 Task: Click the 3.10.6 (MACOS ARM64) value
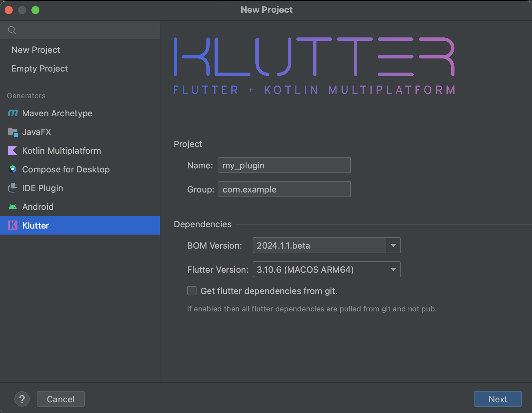coord(305,270)
